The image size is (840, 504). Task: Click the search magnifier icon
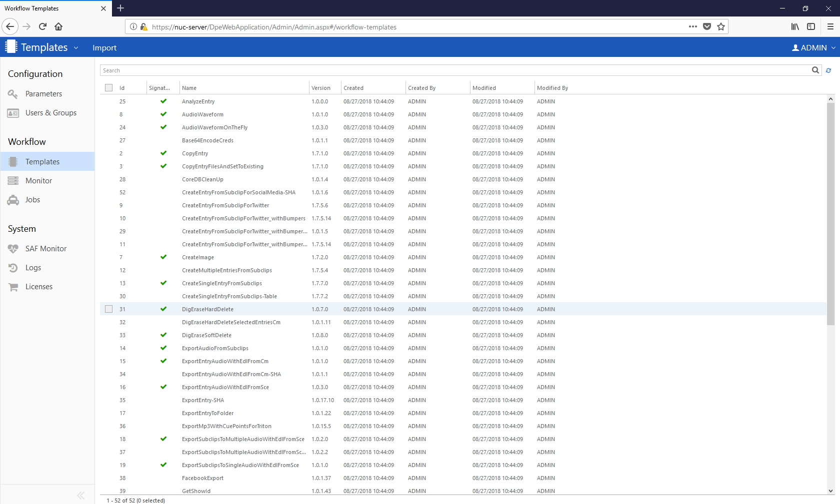click(x=815, y=70)
